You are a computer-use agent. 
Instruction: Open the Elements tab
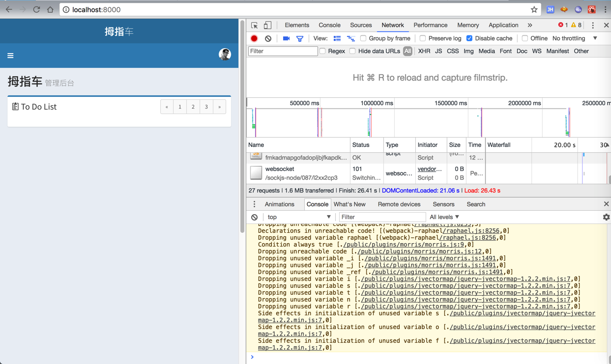tap(297, 25)
